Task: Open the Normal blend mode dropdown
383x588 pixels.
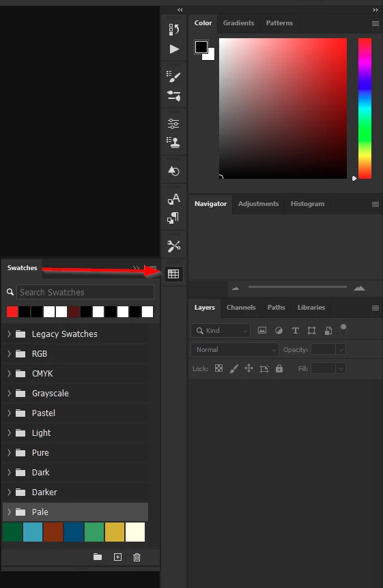Action: tap(235, 349)
